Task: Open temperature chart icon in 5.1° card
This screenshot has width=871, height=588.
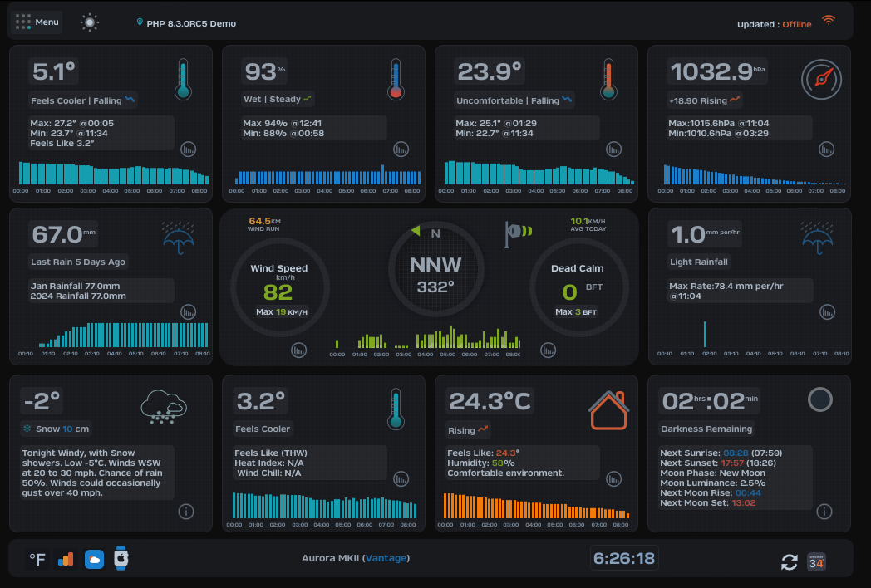Action: [189, 149]
